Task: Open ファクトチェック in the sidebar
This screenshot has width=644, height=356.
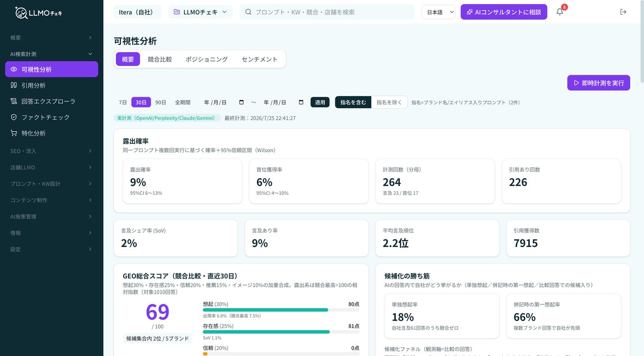Action: (x=52, y=117)
